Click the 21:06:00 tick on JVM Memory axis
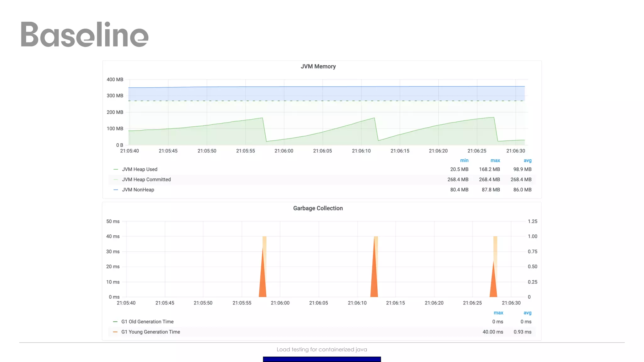644x362 pixels. pyautogui.click(x=284, y=151)
